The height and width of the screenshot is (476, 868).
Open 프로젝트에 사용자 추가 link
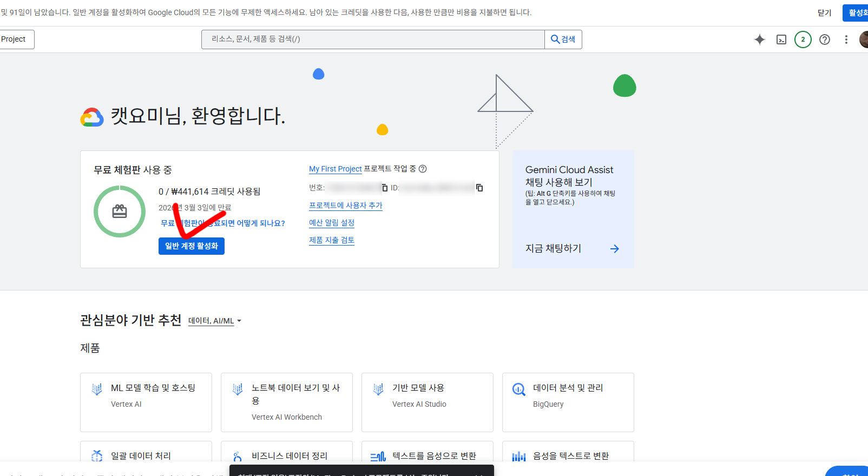coord(346,206)
